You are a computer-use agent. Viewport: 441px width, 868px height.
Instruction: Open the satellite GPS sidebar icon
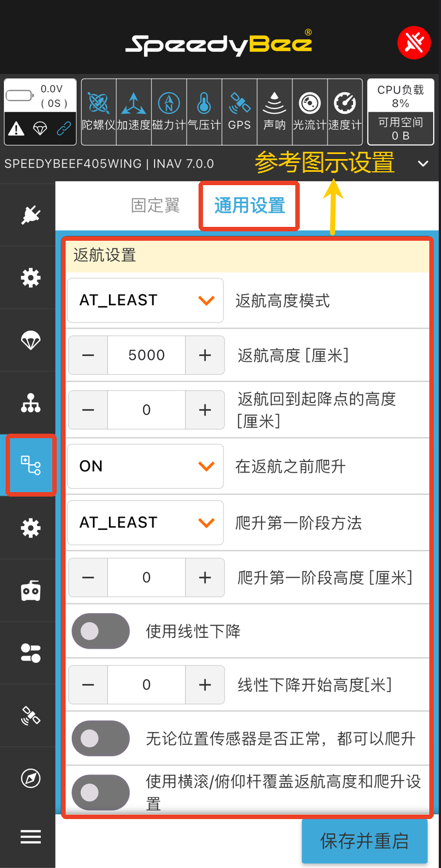[x=31, y=716]
